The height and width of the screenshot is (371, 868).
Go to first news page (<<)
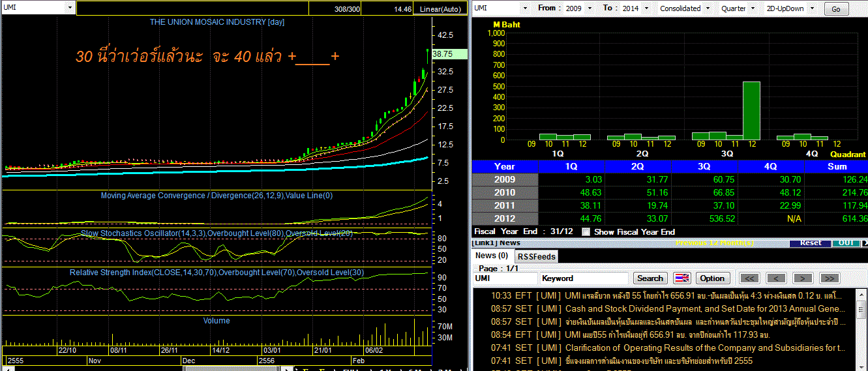click(x=750, y=278)
